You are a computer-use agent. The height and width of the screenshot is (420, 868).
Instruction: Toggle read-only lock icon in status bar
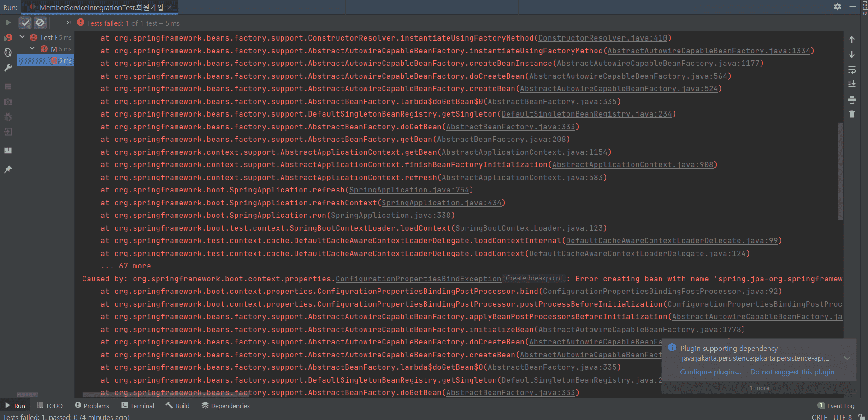click(861, 417)
